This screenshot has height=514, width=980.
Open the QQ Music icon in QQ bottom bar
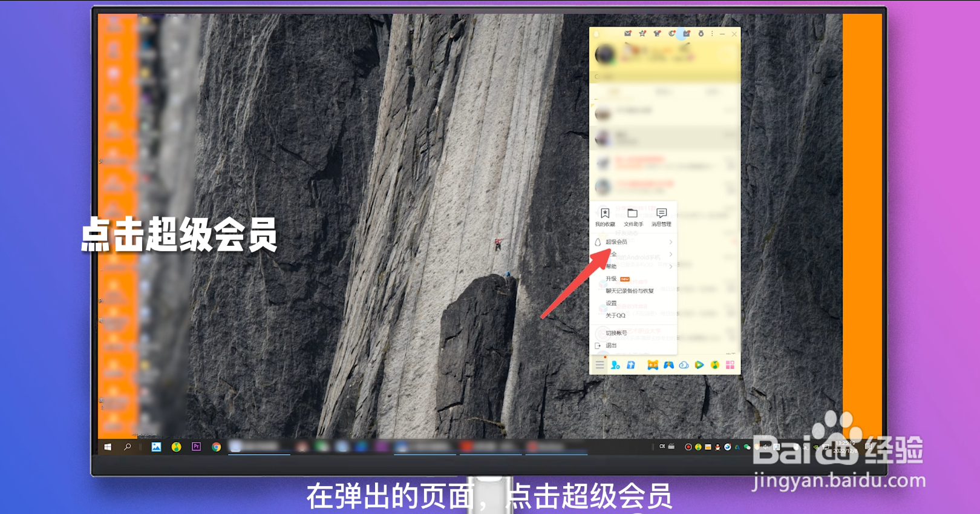[x=715, y=364]
